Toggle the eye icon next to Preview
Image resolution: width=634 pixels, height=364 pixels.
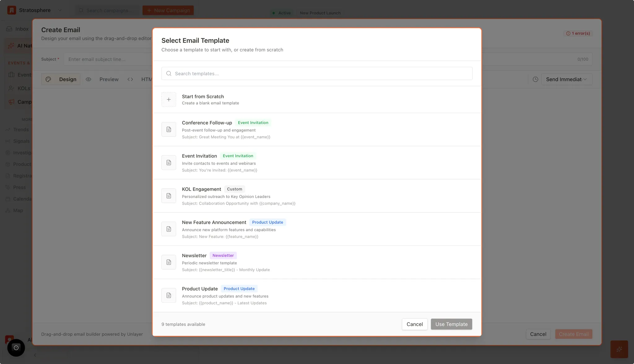coord(89,79)
